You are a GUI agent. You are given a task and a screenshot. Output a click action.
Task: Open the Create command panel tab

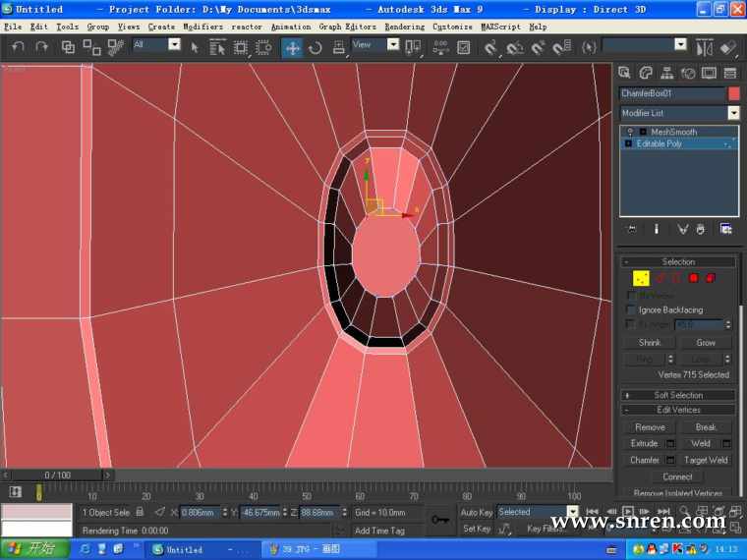pyautogui.click(x=625, y=73)
